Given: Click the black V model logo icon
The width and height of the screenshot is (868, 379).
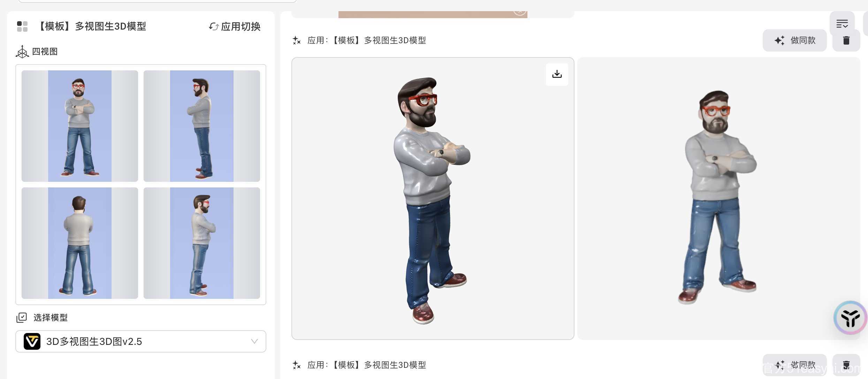Looking at the screenshot, I should pos(32,341).
